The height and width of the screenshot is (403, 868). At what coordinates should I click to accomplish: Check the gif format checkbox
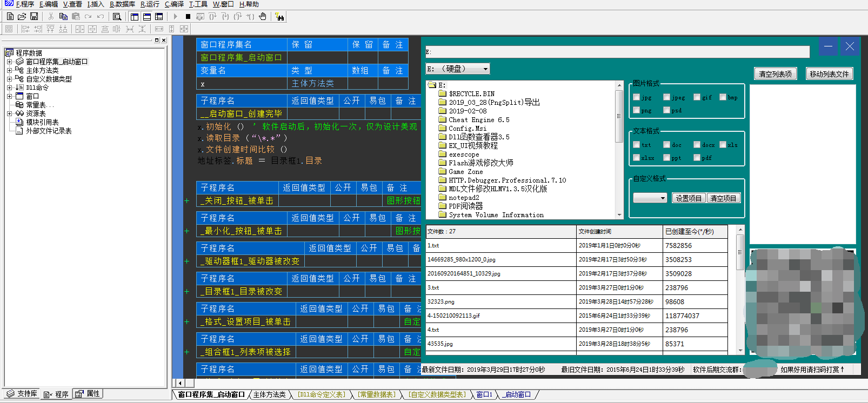pos(697,97)
